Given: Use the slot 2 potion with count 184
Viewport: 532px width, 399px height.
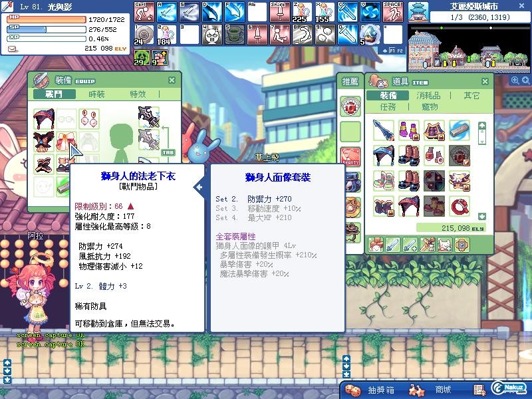Looking at the screenshot, I should point(167,35).
